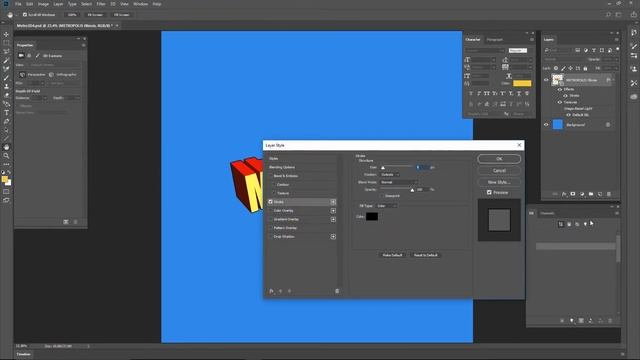640x360 pixels.
Task: Select the Brush tool
Action: point(6,78)
